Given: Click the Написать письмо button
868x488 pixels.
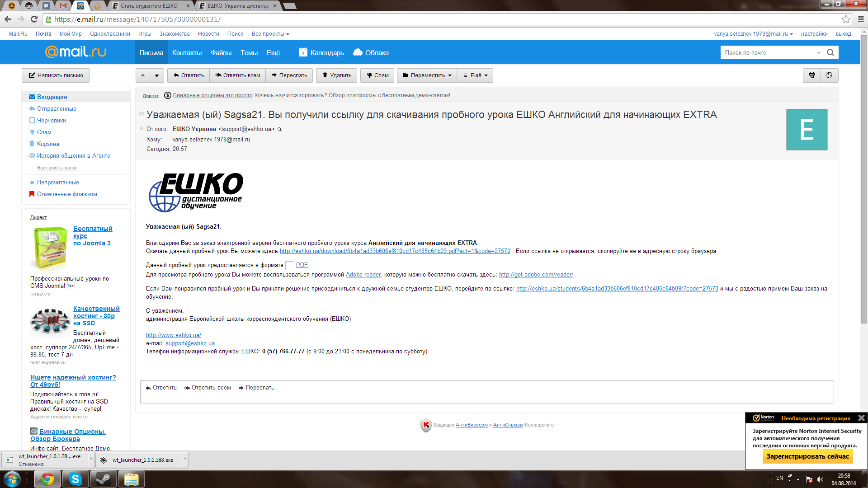Looking at the screenshot, I should click(56, 75).
